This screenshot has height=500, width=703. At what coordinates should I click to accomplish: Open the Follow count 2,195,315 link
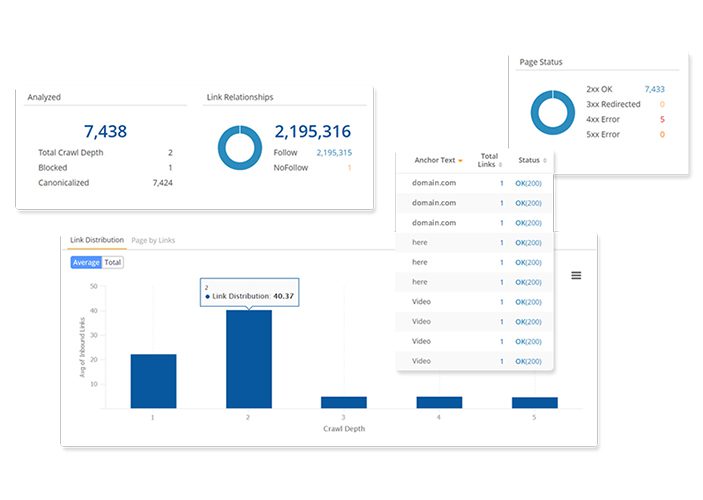click(x=333, y=153)
